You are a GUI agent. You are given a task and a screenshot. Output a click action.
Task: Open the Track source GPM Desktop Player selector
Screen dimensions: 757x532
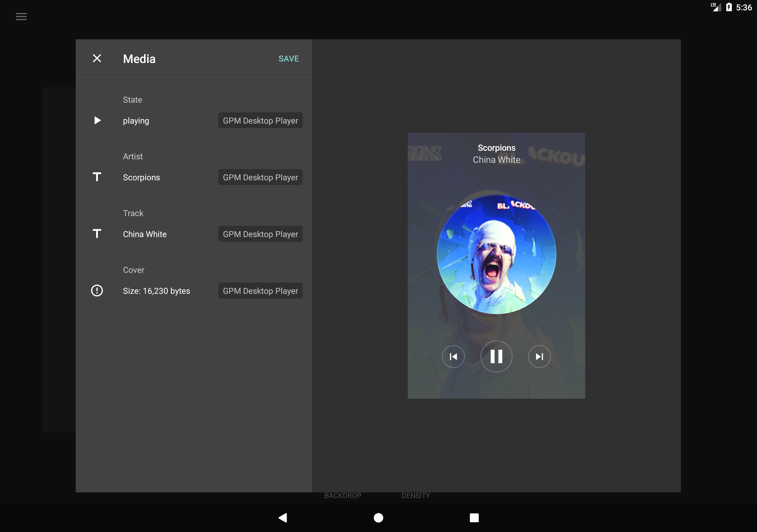261,234
